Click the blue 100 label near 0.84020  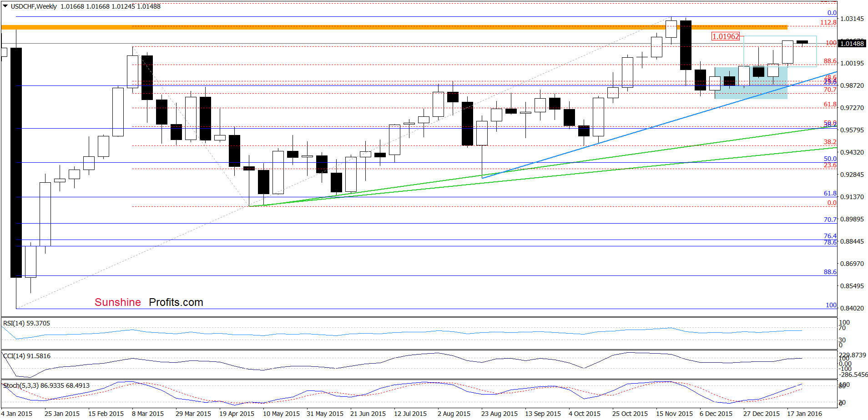pos(831,305)
